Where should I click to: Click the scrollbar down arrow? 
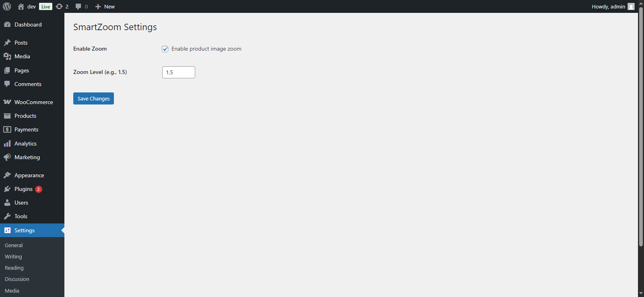[x=641, y=294]
